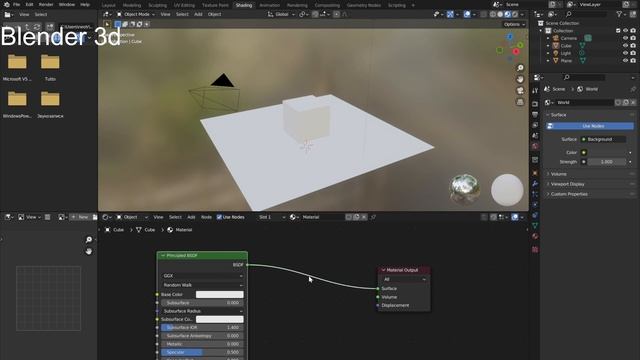
Task: Open the Random Walk subsurface method dropdown
Action: (202, 285)
